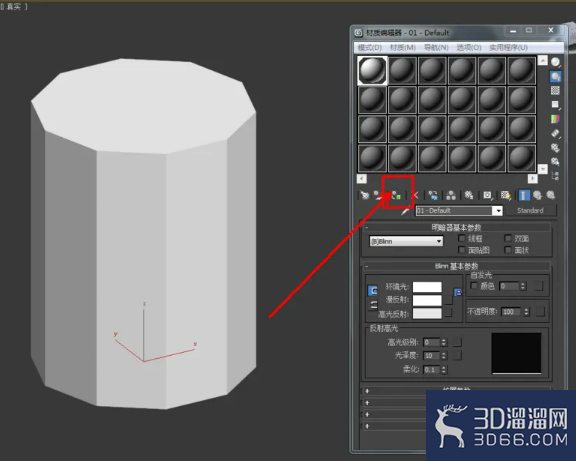Click the 高光反射 map button

tap(448, 313)
